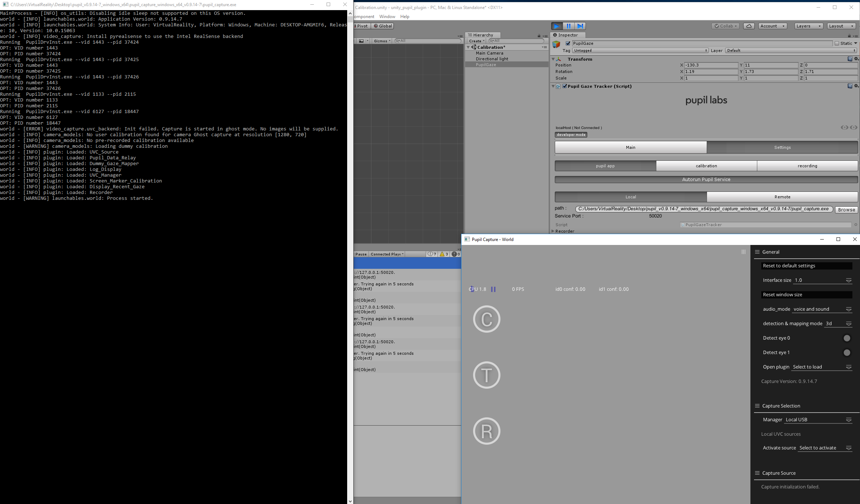Click the Unity Step frame button
Viewport: 860px width, 504px height.
(x=580, y=26)
